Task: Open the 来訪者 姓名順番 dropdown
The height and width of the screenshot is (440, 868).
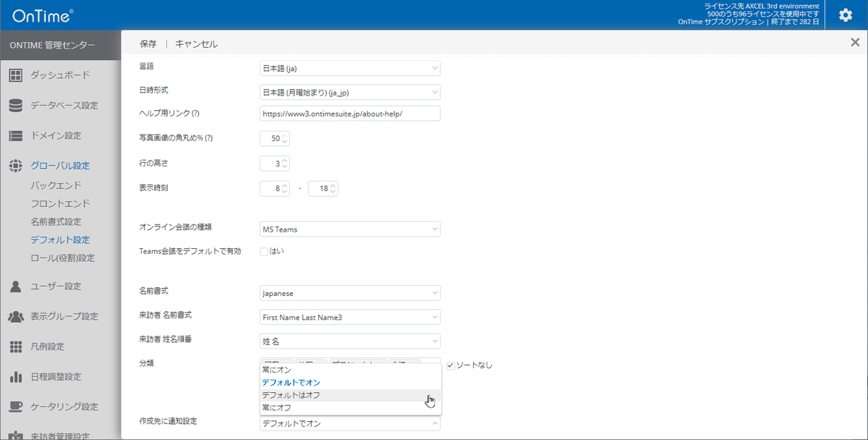Action: pyautogui.click(x=350, y=341)
